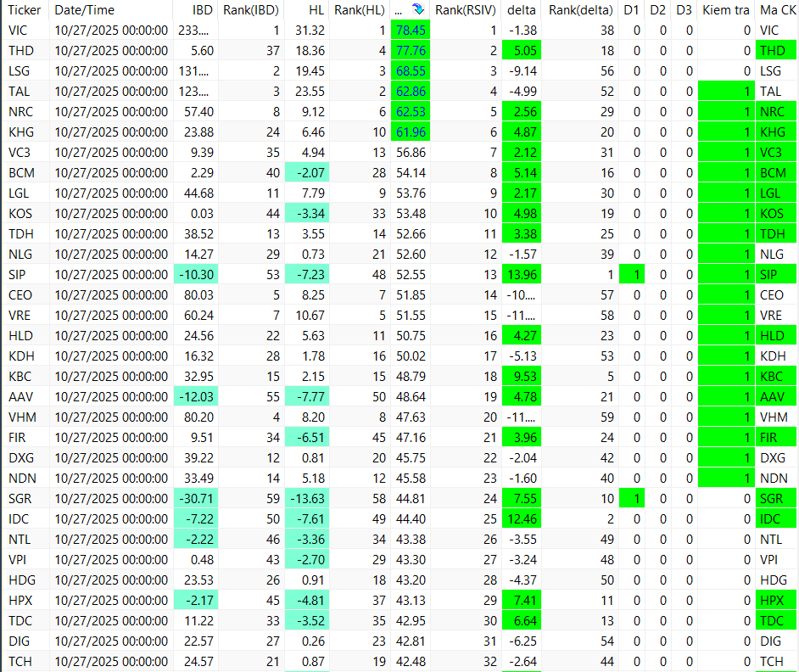Viewport: 799px width, 672px height.
Task: Sort by the Rank(HL) column header
Action: [x=360, y=9]
